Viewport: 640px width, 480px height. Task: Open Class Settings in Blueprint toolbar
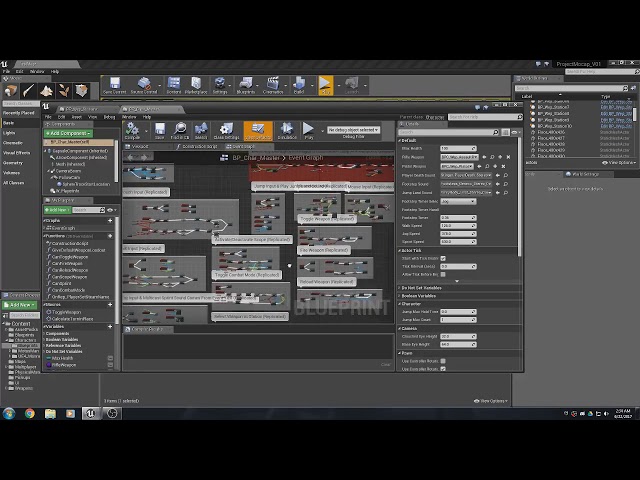226,131
